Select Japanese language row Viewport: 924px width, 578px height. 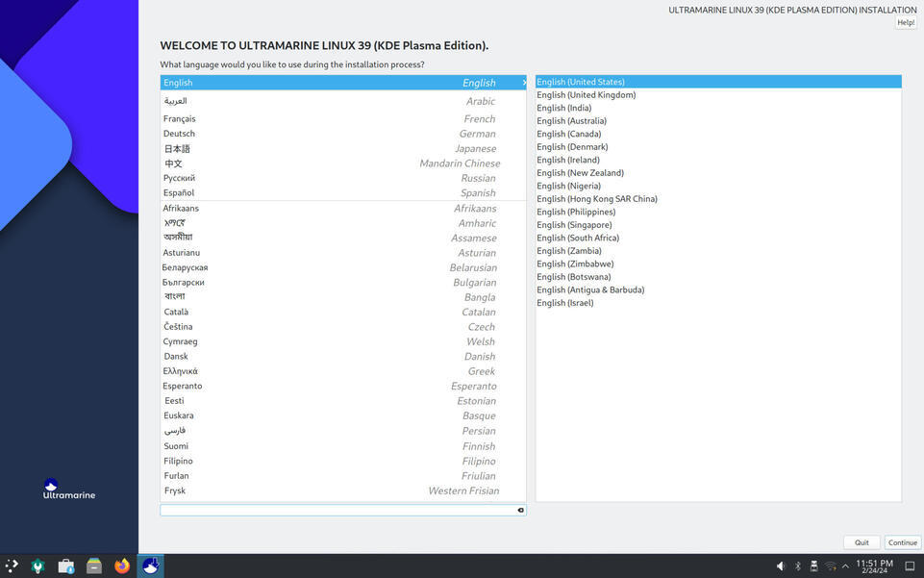tap(343, 148)
